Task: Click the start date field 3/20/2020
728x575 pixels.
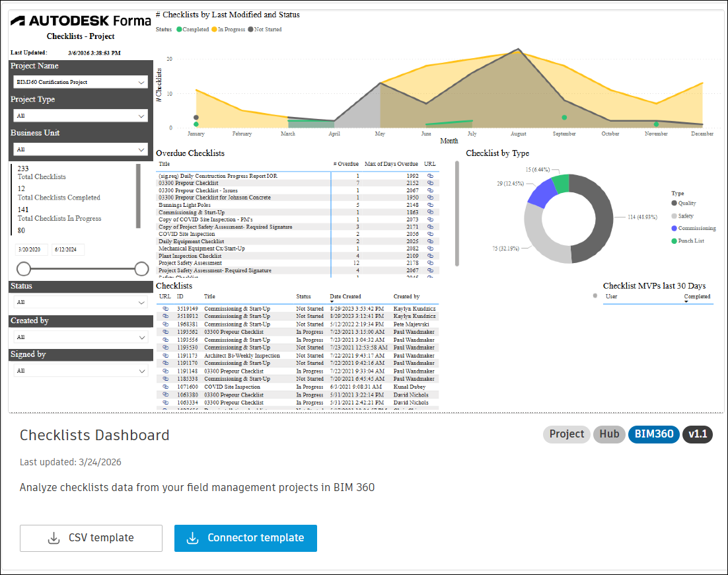Action: click(x=32, y=249)
